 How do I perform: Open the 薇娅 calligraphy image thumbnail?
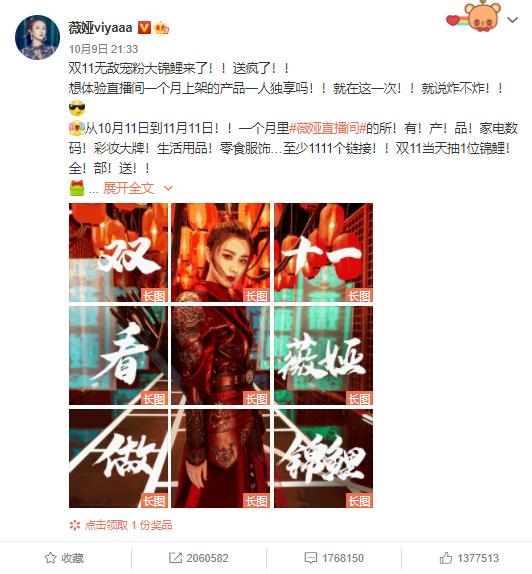coord(323,355)
